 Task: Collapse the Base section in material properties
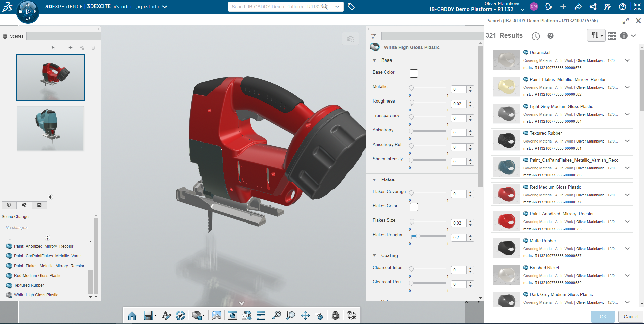(x=375, y=60)
